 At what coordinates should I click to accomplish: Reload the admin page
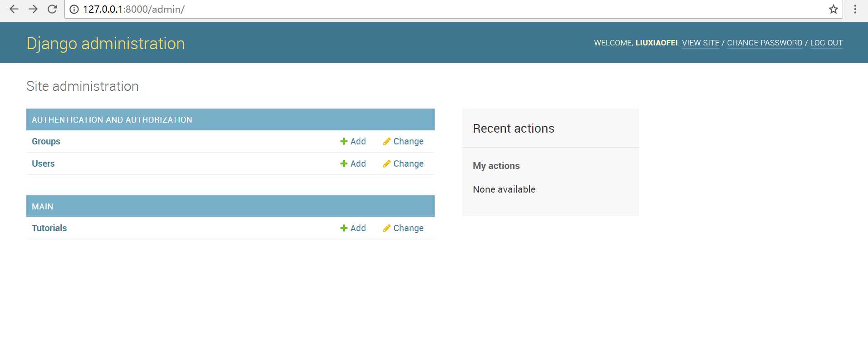[x=52, y=9]
